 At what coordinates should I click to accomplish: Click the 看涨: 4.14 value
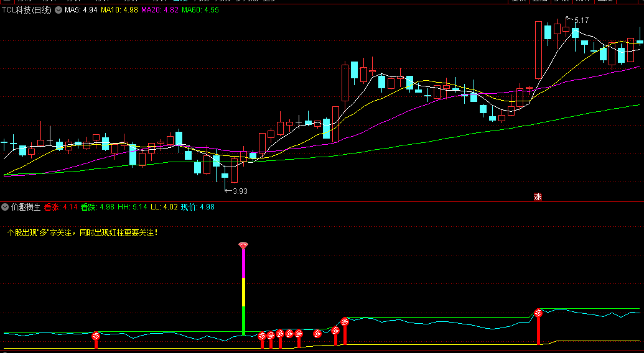[x=61, y=208]
